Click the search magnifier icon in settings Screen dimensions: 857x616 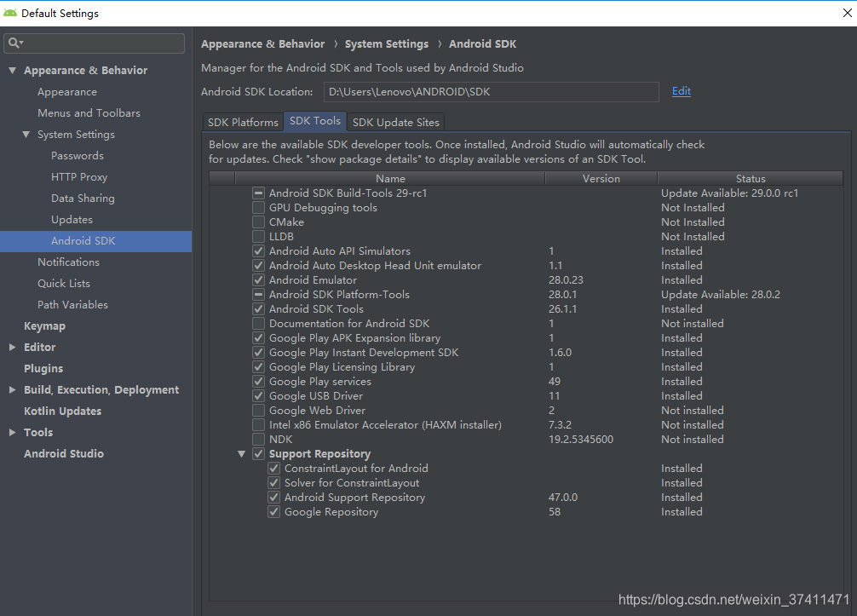coord(14,43)
